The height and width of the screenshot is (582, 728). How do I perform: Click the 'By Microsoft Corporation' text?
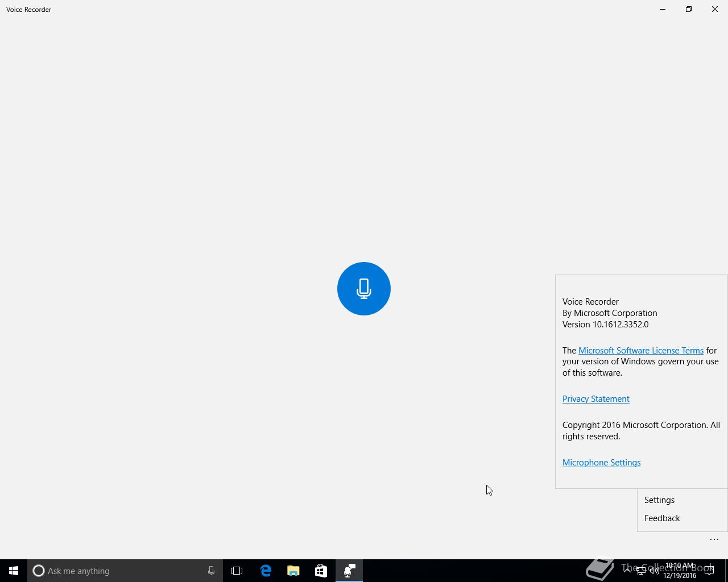610,313
